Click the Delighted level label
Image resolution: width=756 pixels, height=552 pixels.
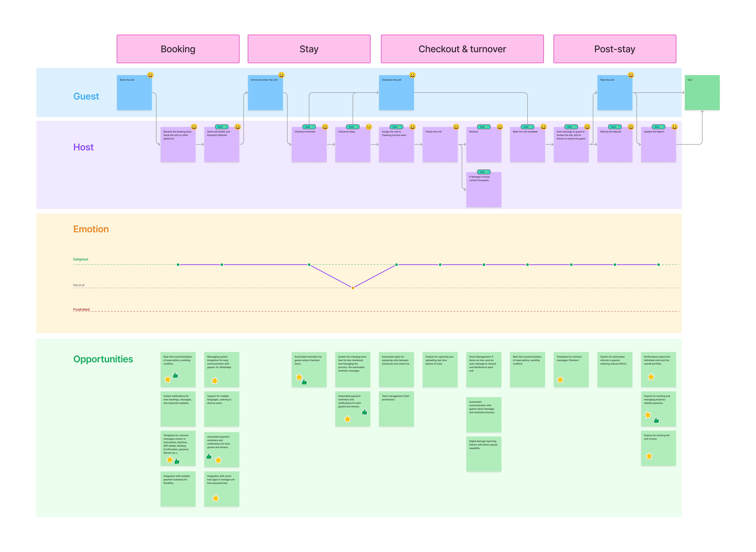click(81, 259)
